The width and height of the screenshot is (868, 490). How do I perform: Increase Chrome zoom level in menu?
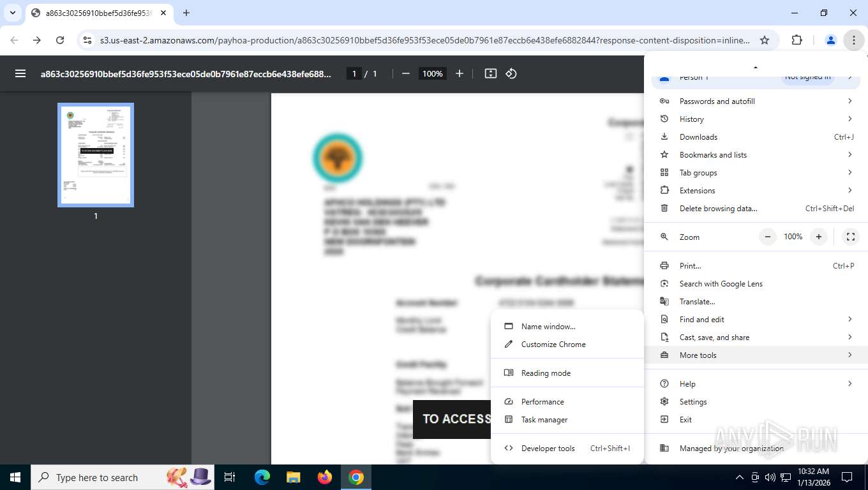coord(819,237)
